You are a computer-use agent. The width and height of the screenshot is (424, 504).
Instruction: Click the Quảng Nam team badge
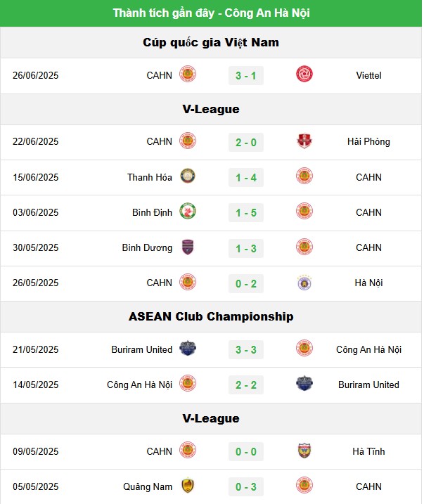[188, 485]
